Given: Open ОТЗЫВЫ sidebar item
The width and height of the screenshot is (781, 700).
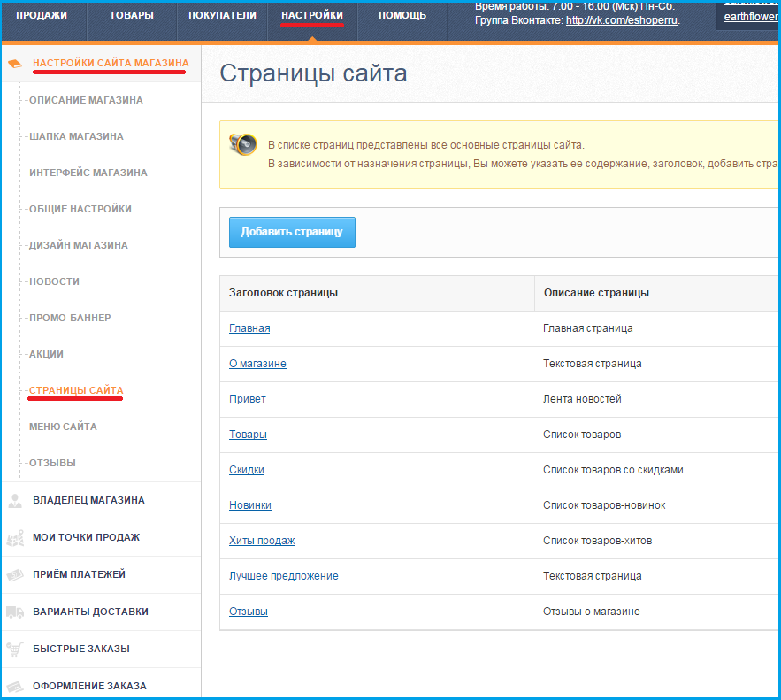Looking at the screenshot, I should 52,464.
